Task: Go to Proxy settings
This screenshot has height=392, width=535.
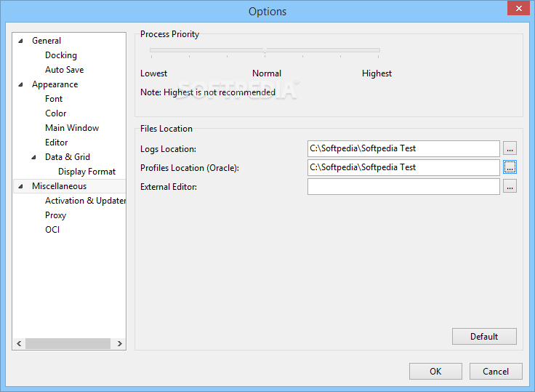Action: (55, 215)
